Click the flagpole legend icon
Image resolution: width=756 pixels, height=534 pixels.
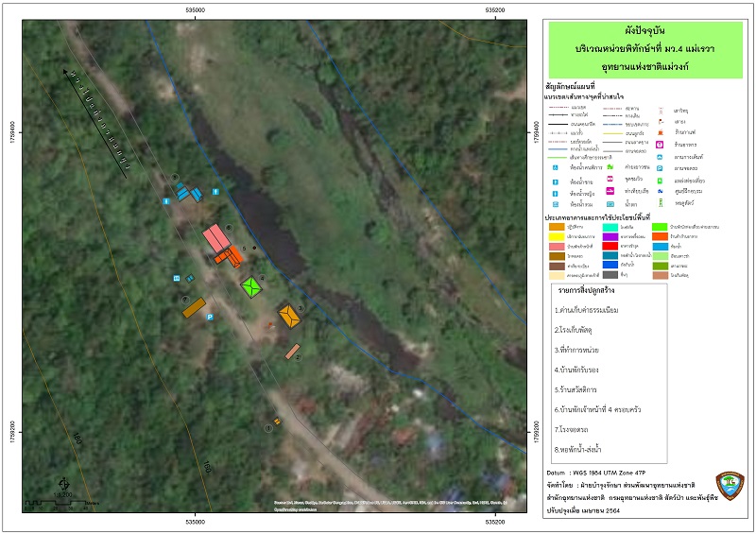661,122
